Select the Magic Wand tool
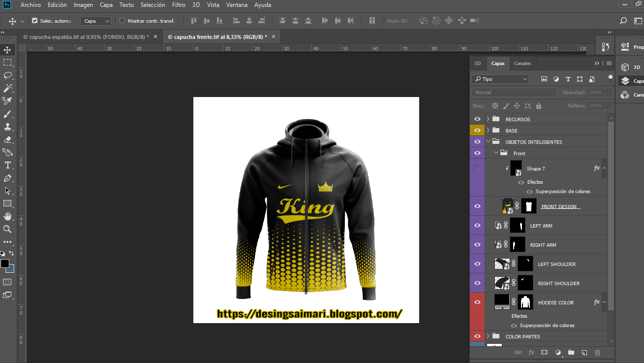 pos(7,88)
